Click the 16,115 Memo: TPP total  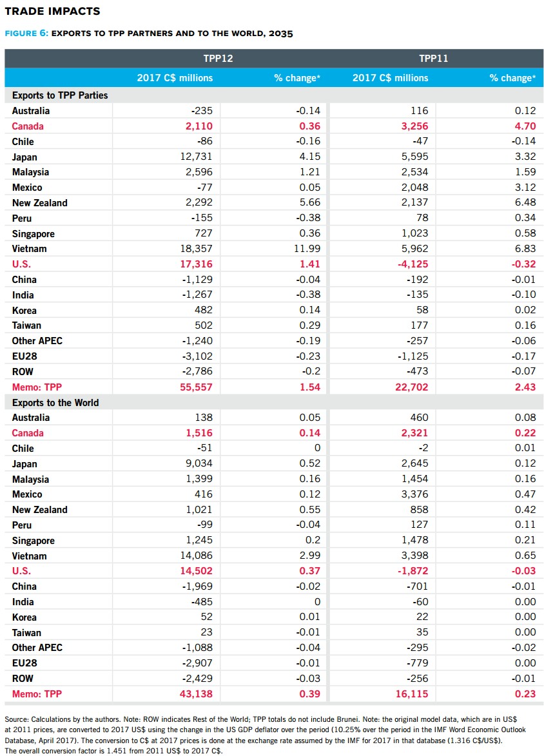411,694
